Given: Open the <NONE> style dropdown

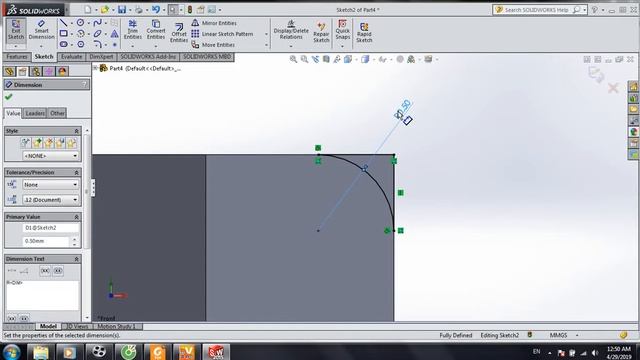Looking at the screenshot, I should pyautogui.click(x=51, y=156).
